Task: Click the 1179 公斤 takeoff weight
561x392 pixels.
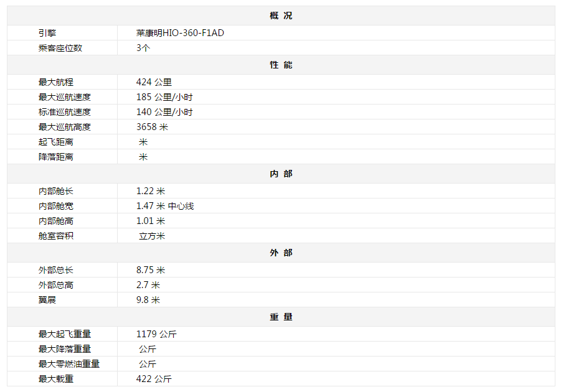Action: click(156, 334)
